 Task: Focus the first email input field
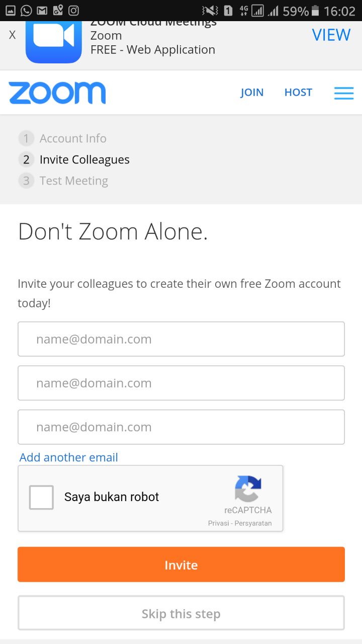[x=181, y=339]
